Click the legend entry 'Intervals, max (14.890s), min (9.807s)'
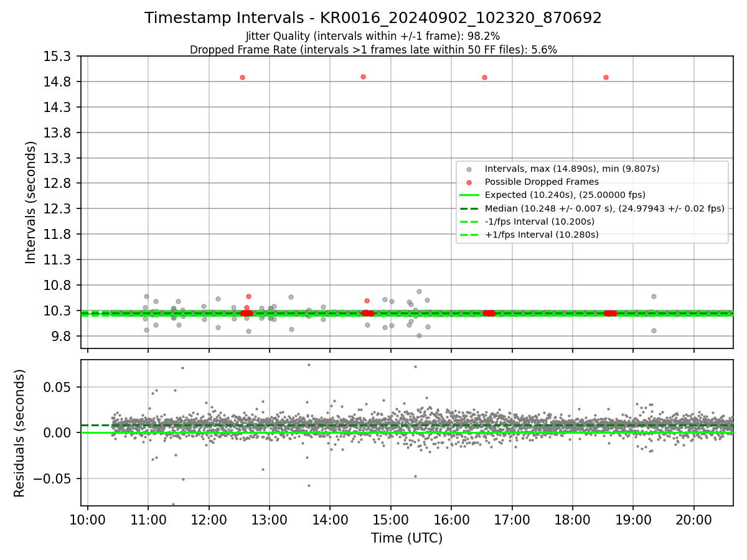This screenshot has height=560, width=747. pos(572,169)
